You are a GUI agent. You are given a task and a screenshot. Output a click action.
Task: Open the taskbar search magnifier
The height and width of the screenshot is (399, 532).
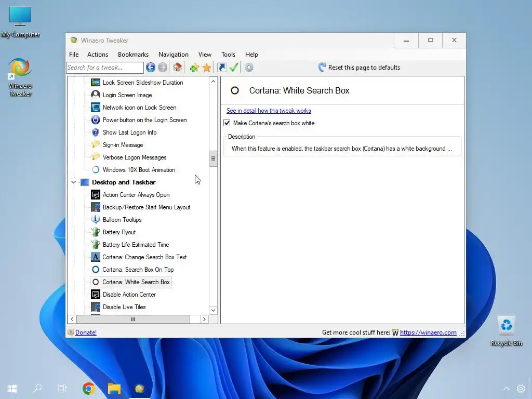pos(37,388)
